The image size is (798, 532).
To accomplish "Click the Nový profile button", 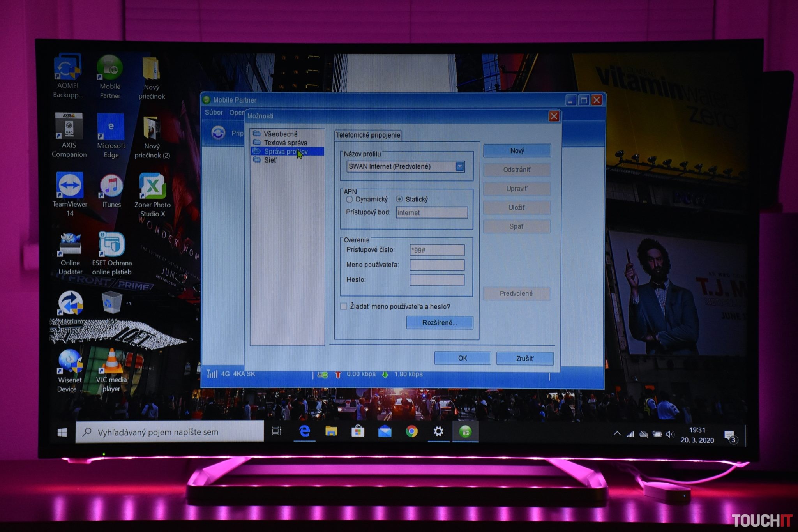I will tap(517, 151).
